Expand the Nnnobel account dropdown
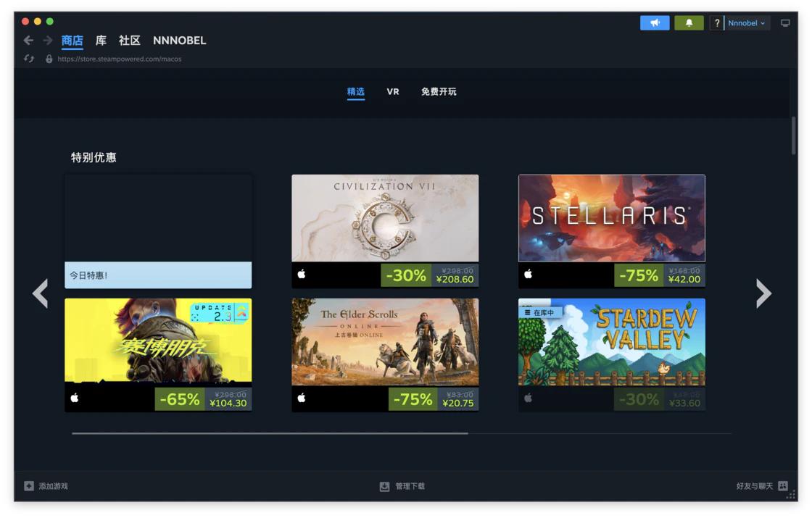 [747, 23]
